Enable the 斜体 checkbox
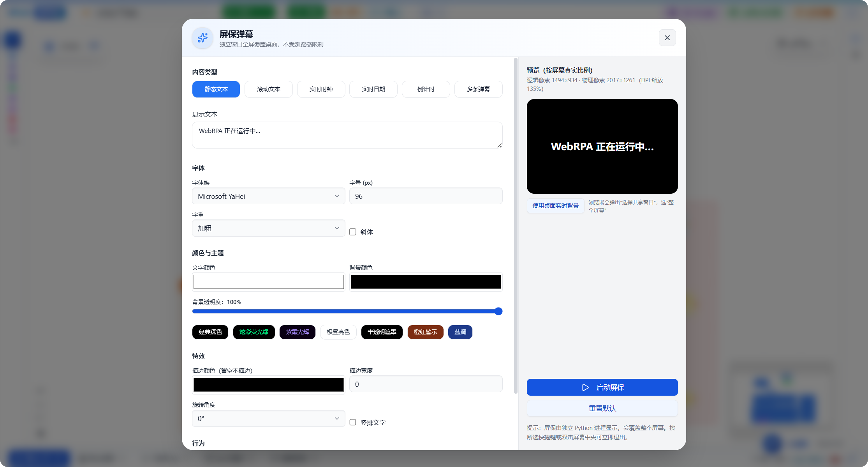Viewport: 868px width, 467px height. point(353,232)
